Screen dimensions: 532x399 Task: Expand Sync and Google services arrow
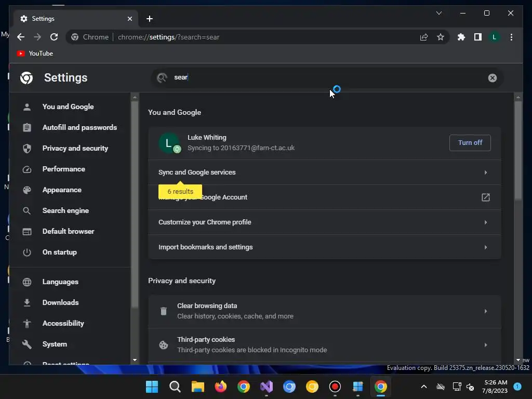[486, 172]
